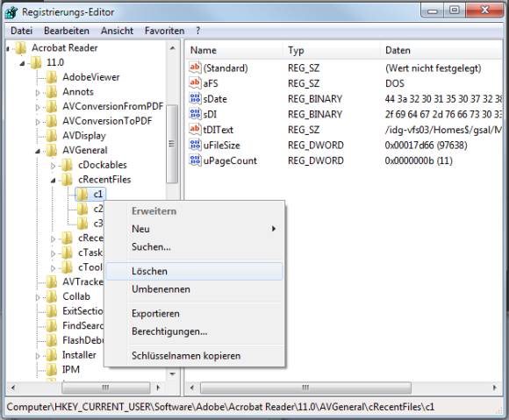The height and width of the screenshot is (420, 509).
Task: Click the cRecentFiles folder icon
Action: tap(67, 180)
